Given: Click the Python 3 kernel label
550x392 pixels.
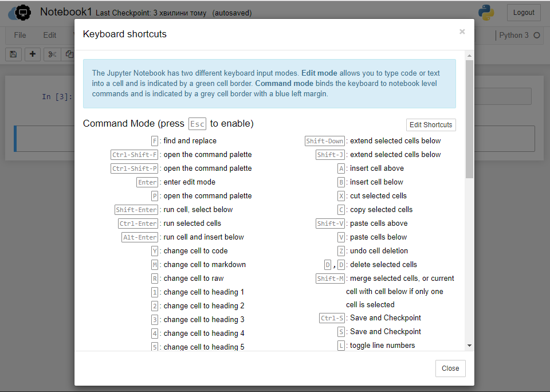Looking at the screenshot, I should point(514,35).
